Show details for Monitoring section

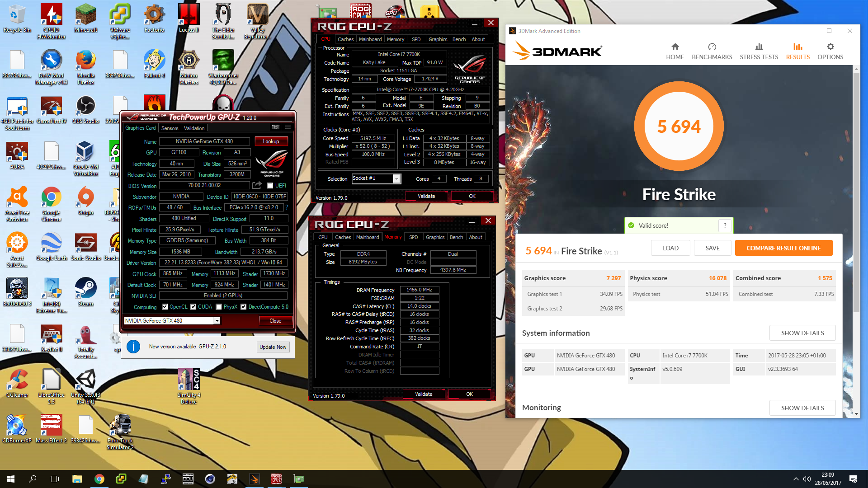[x=803, y=408]
